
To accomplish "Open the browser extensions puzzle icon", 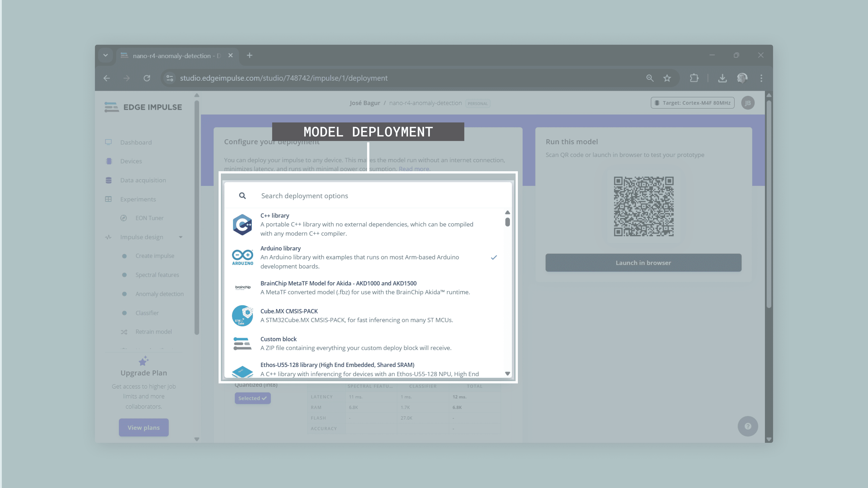I will pos(694,78).
